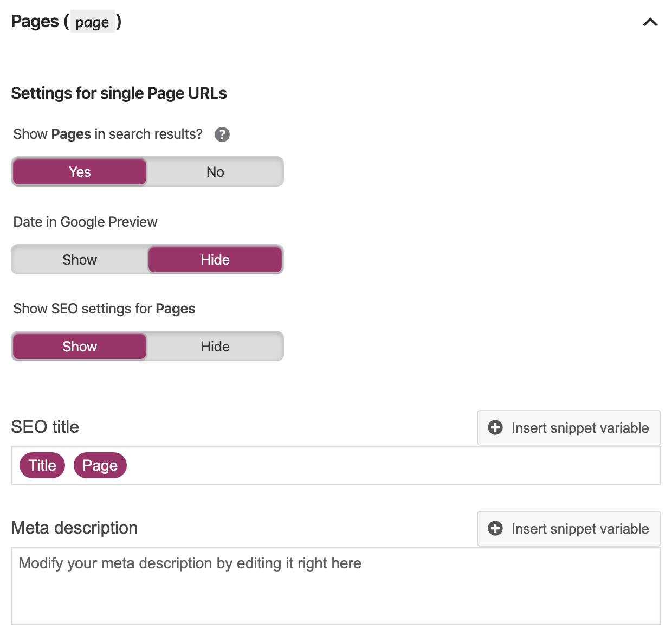The height and width of the screenshot is (641, 672).
Task: Click the Settings for single Page URLs heading
Action: tap(119, 93)
